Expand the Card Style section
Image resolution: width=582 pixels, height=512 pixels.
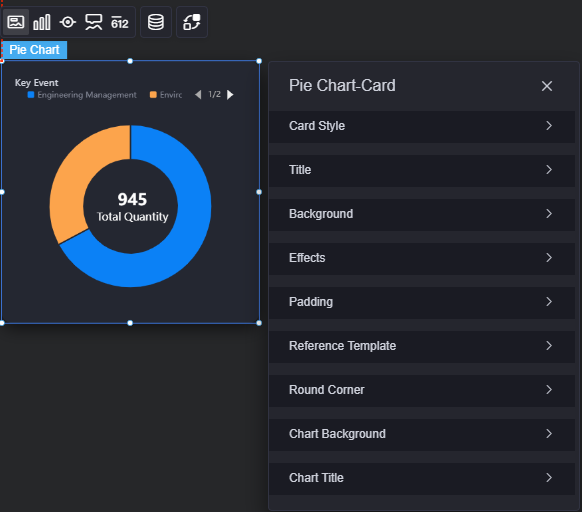point(422,126)
